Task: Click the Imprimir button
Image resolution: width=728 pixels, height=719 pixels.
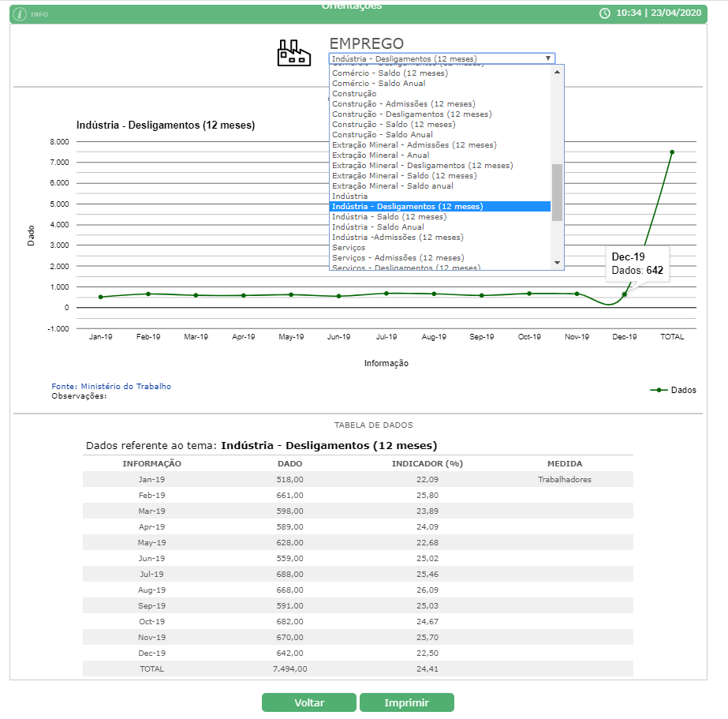Action: click(x=407, y=702)
